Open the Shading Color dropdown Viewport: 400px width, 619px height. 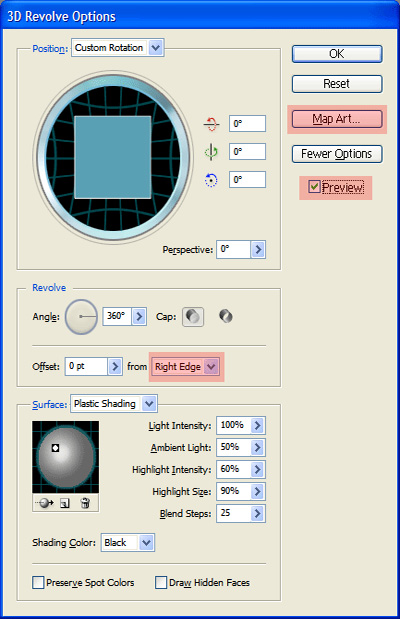146,543
